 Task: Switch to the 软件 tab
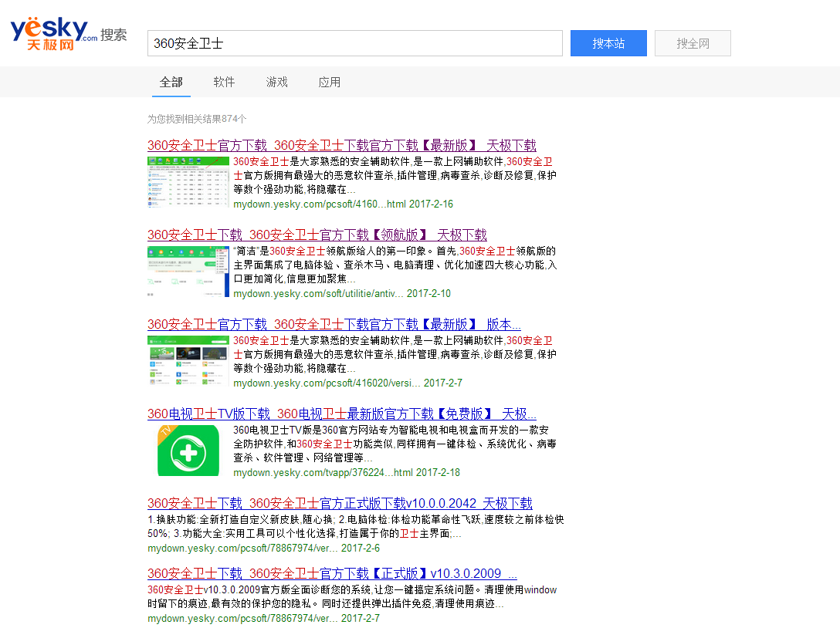click(224, 83)
